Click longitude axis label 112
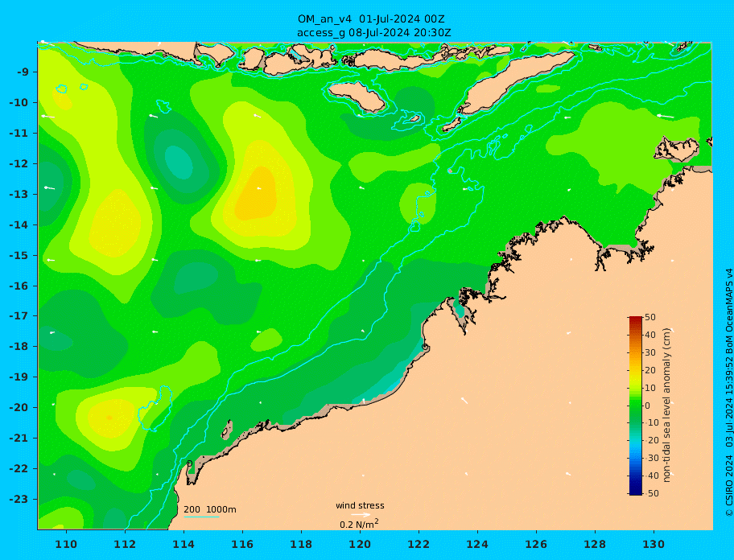 (125, 544)
